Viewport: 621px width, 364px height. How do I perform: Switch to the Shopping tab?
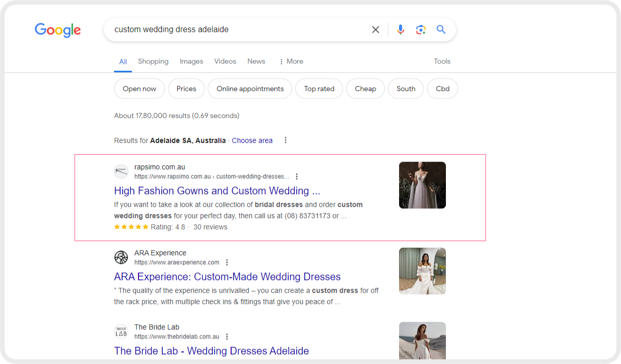153,61
